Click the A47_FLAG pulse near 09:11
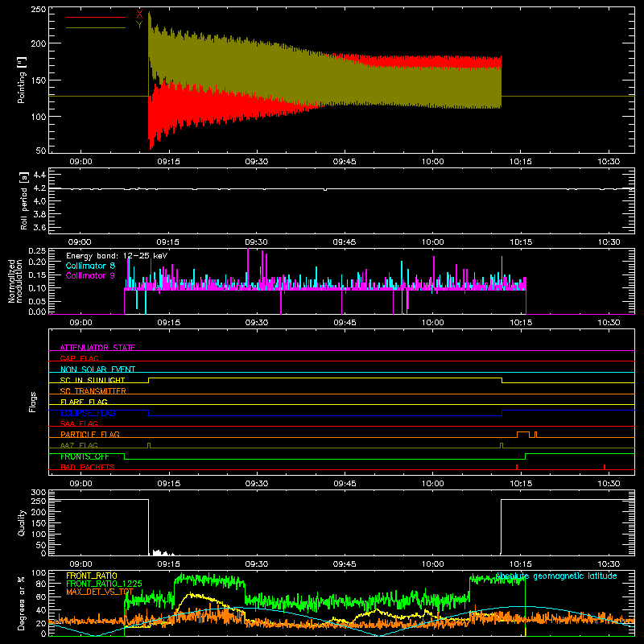Viewport: 644px width, 644px height. click(149, 446)
